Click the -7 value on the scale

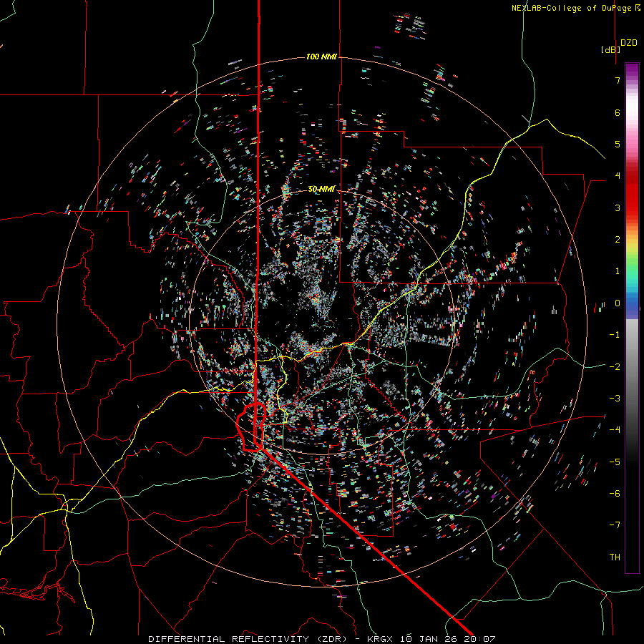click(x=615, y=525)
